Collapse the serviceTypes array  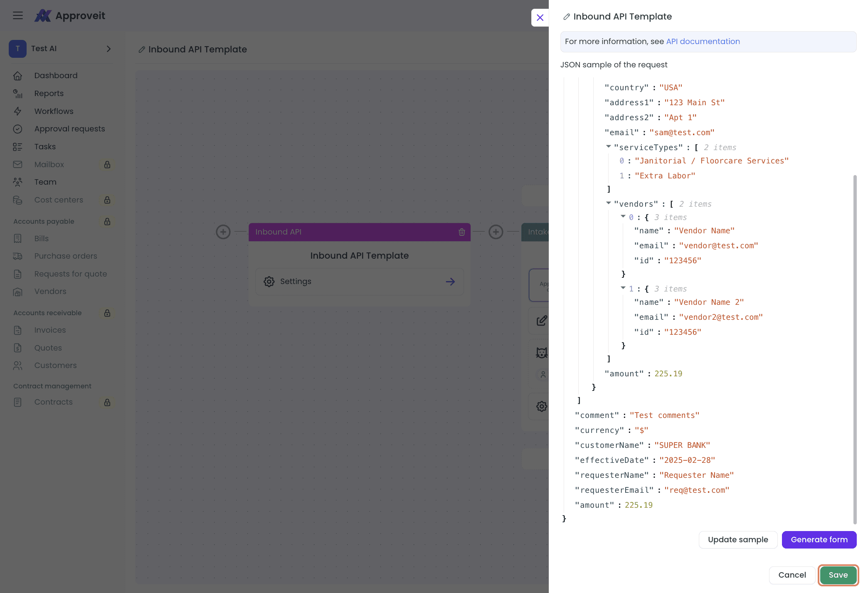pos(608,147)
